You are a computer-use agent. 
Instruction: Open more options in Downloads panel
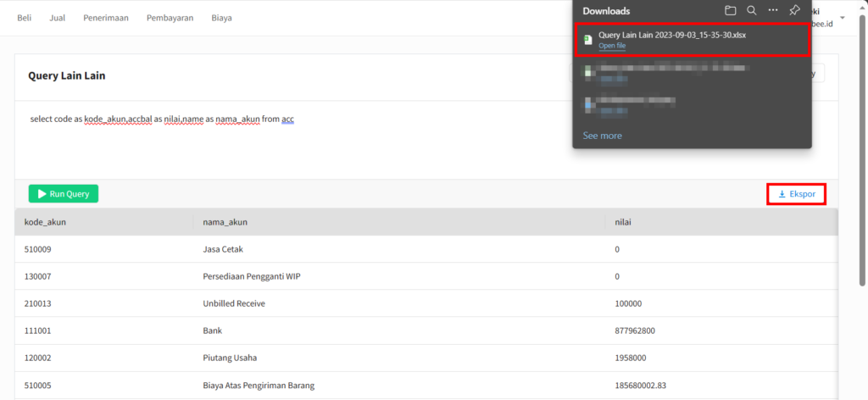(773, 11)
